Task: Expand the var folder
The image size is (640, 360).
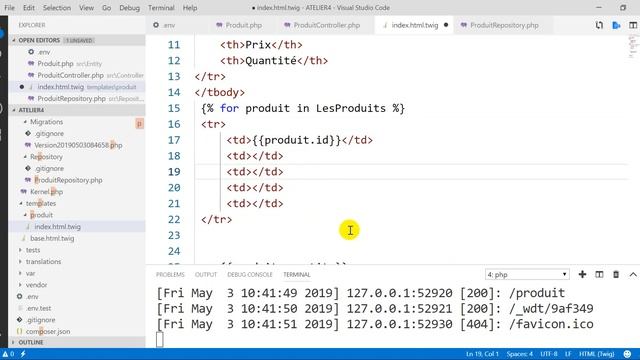Action: (30, 273)
